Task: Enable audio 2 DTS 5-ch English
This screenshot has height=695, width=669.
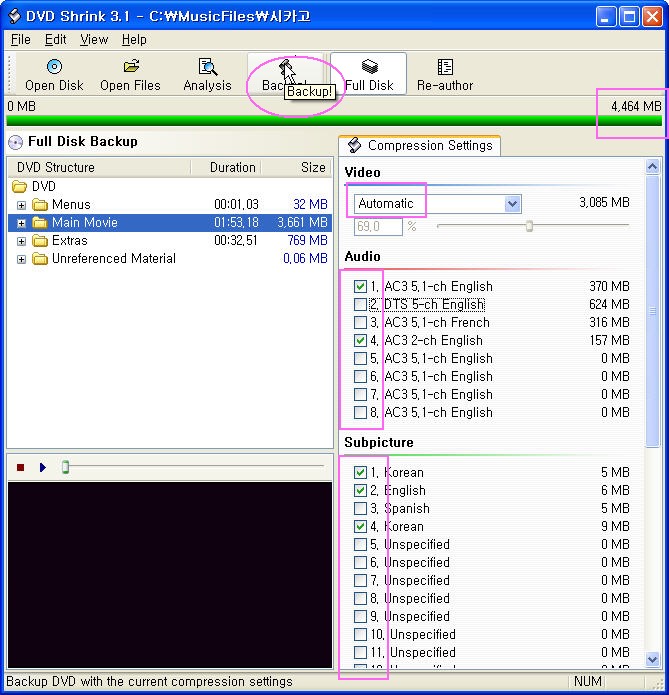Action: 360,305
